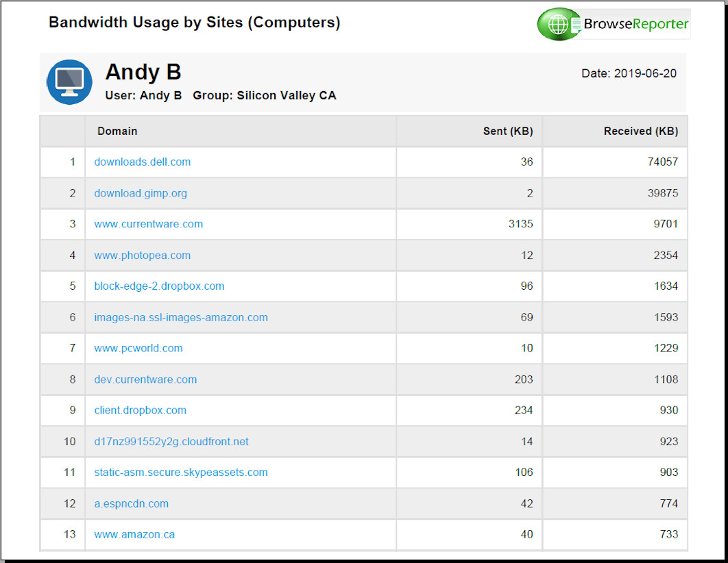Click the blue computer monitor icon
This screenshot has width=728, height=563.
69,82
